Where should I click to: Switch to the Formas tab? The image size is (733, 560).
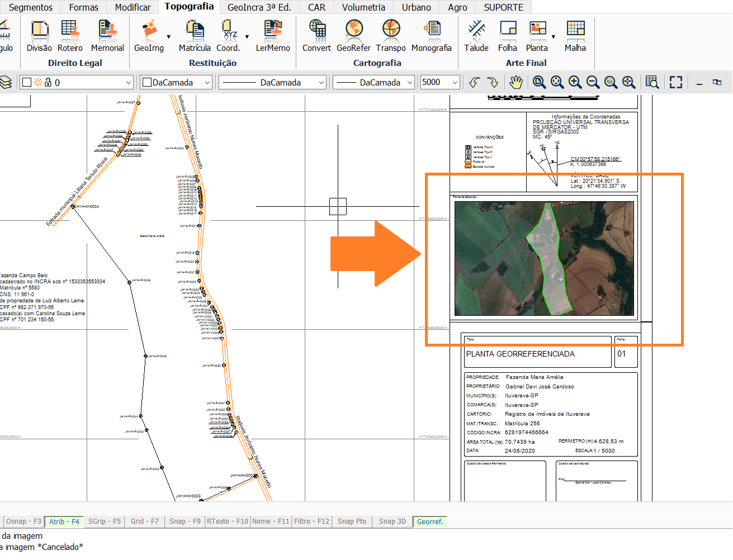(x=84, y=7)
